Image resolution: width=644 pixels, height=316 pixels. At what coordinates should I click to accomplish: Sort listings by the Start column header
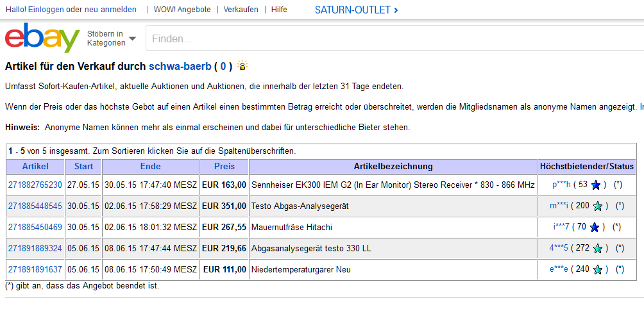[x=83, y=167]
